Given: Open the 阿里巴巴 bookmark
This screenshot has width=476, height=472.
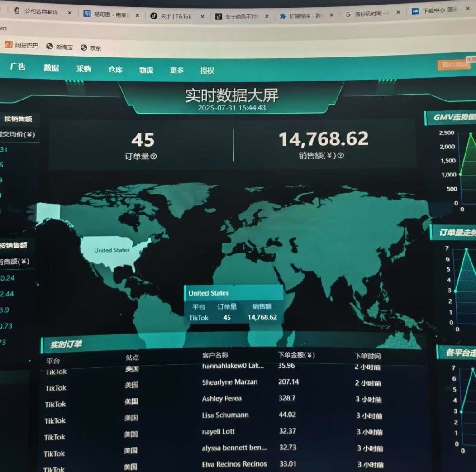Looking at the screenshot, I should [x=22, y=45].
